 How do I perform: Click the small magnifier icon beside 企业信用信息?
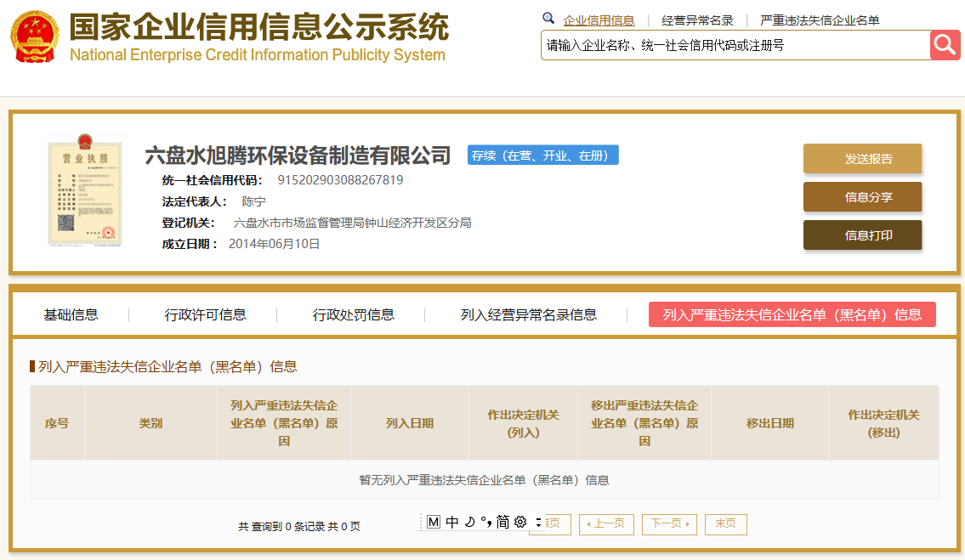pos(548,19)
